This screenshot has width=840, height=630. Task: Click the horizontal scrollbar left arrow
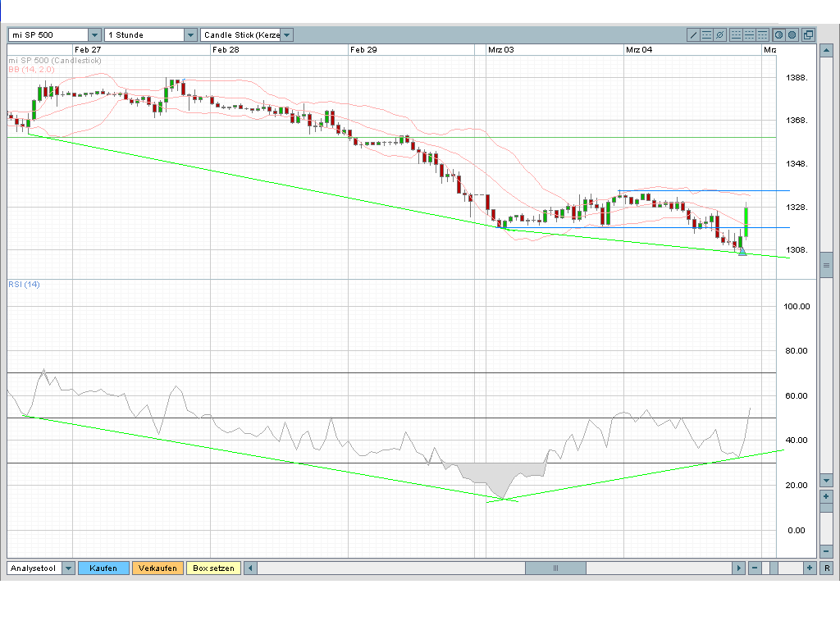click(x=250, y=568)
